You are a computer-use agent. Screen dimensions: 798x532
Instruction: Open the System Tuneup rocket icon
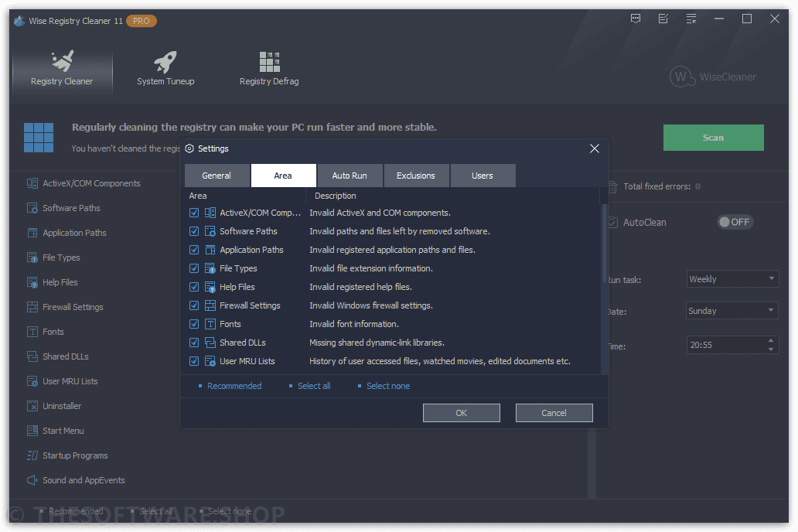pos(165,62)
